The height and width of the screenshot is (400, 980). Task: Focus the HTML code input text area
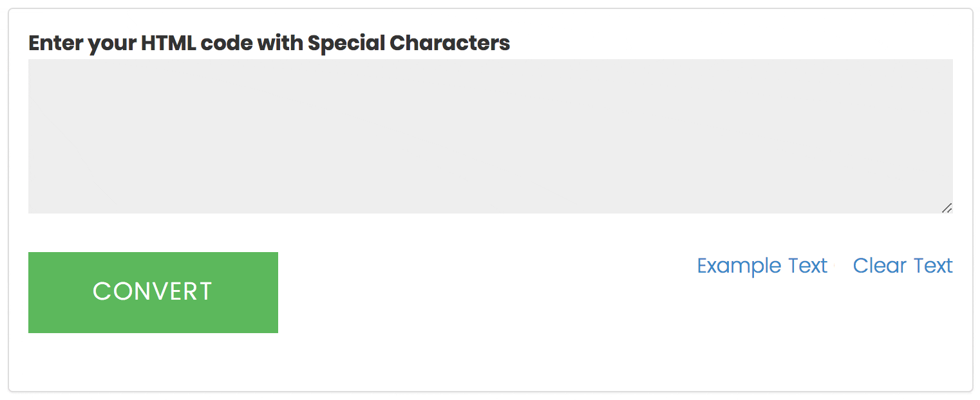click(490, 136)
